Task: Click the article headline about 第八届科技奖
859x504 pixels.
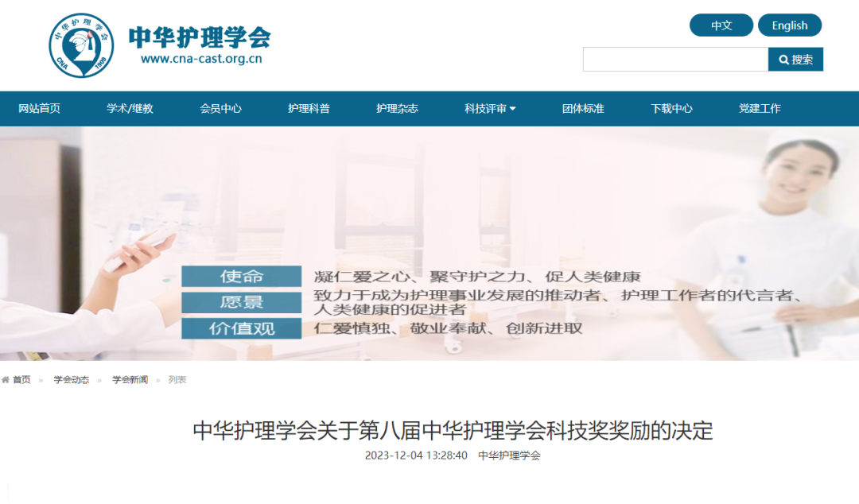Action: 453,431
